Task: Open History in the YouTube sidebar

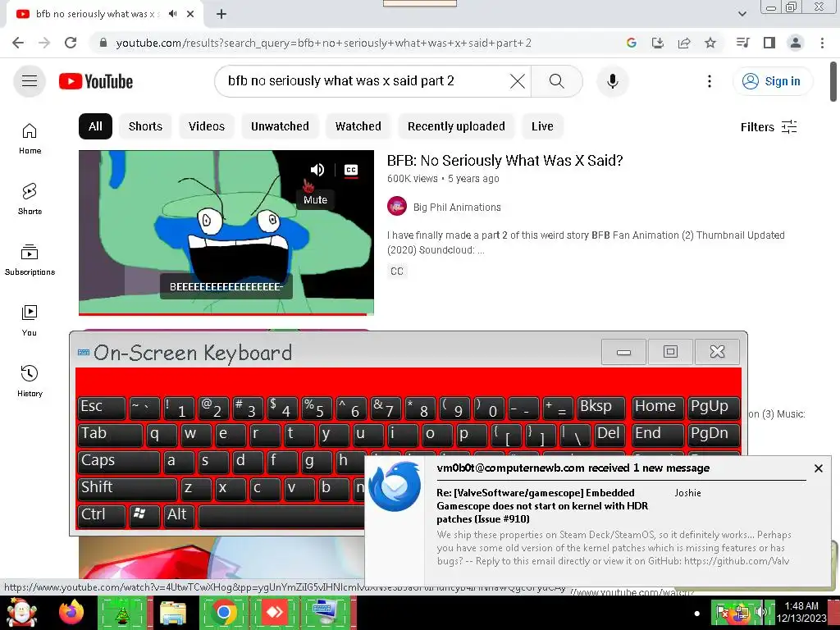Action: (x=30, y=381)
